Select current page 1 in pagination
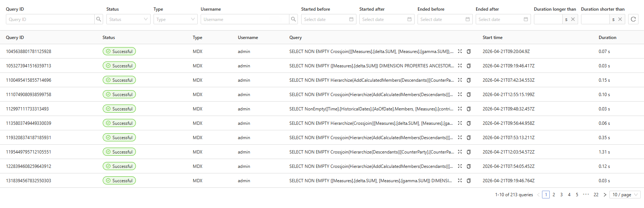The height and width of the screenshot is (208, 644). [x=546, y=195]
